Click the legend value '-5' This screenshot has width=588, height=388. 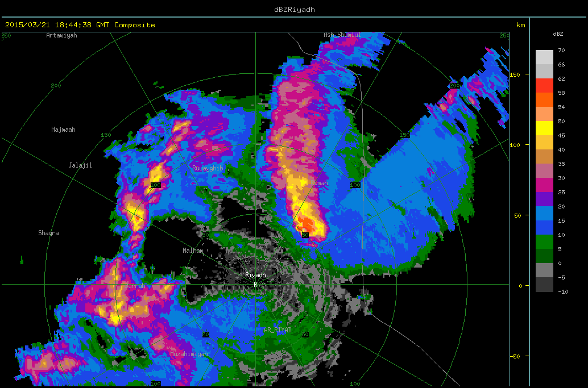coord(561,278)
